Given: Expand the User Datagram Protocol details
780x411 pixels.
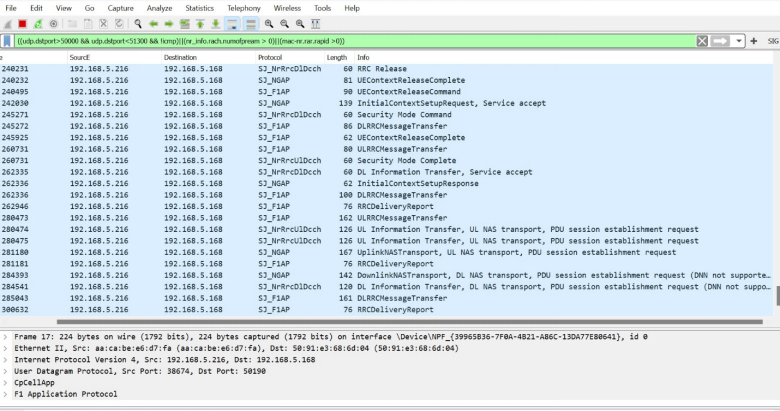Looking at the screenshot, I should [x=5, y=372].
